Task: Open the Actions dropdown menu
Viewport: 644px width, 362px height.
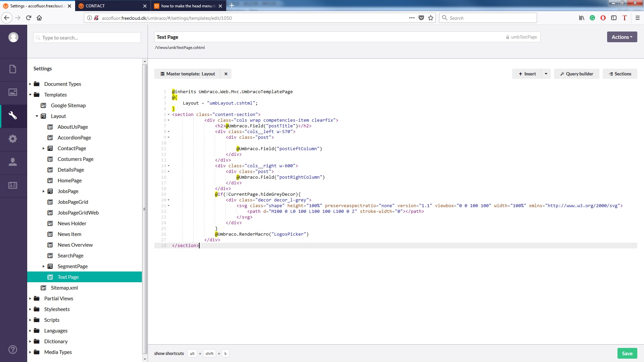Action: [x=622, y=37]
